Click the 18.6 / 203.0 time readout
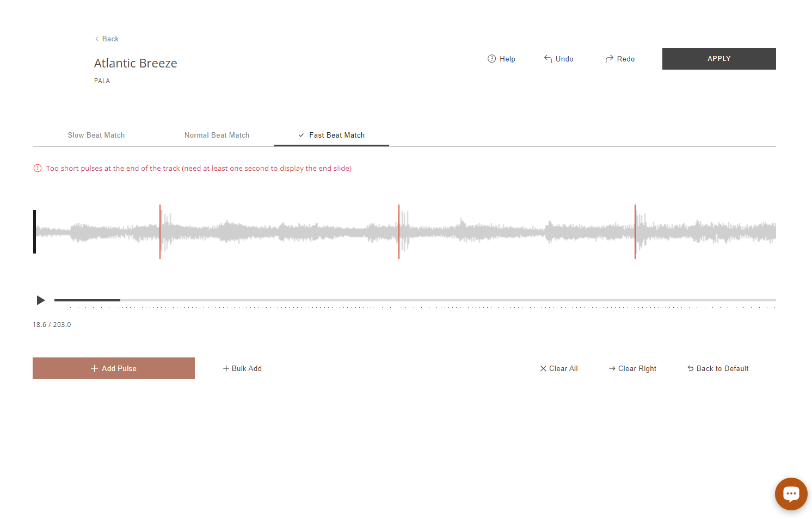The image size is (812, 519). click(x=52, y=325)
